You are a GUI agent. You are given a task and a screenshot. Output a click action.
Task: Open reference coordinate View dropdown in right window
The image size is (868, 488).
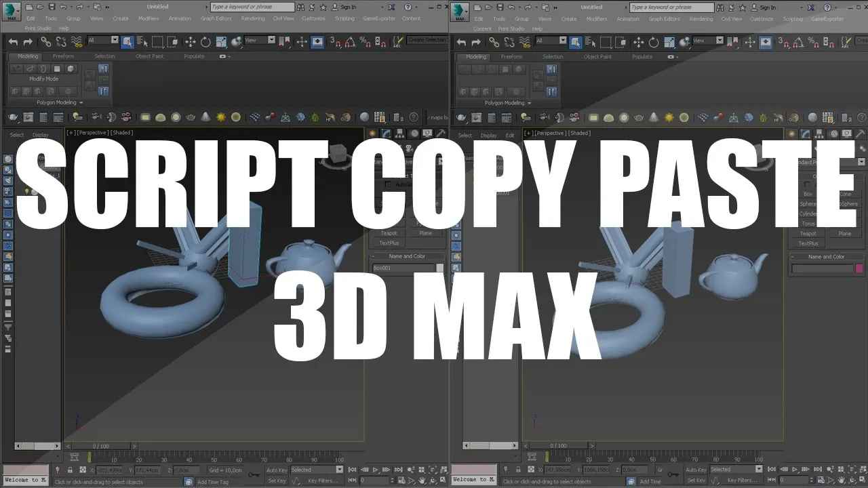708,41
